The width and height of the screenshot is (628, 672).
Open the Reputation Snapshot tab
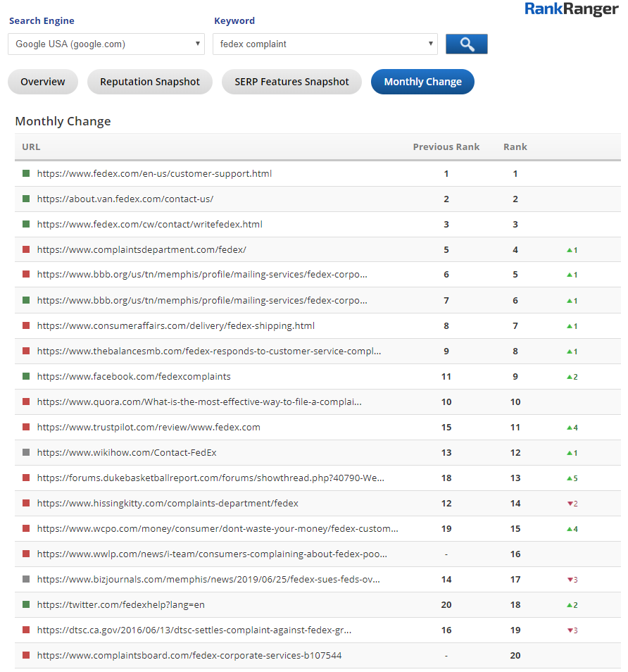(150, 82)
